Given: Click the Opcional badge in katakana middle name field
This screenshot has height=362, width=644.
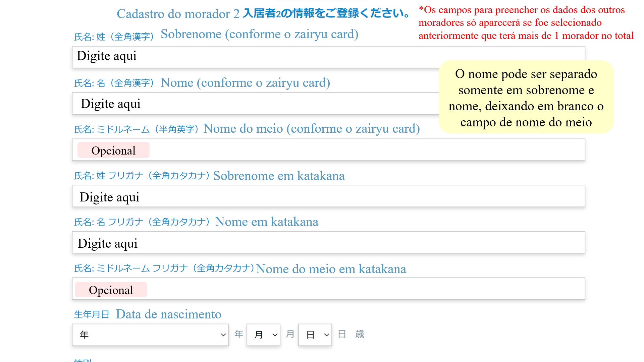Looking at the screenshot, I should pyautogui.click(x=111, y=290).
